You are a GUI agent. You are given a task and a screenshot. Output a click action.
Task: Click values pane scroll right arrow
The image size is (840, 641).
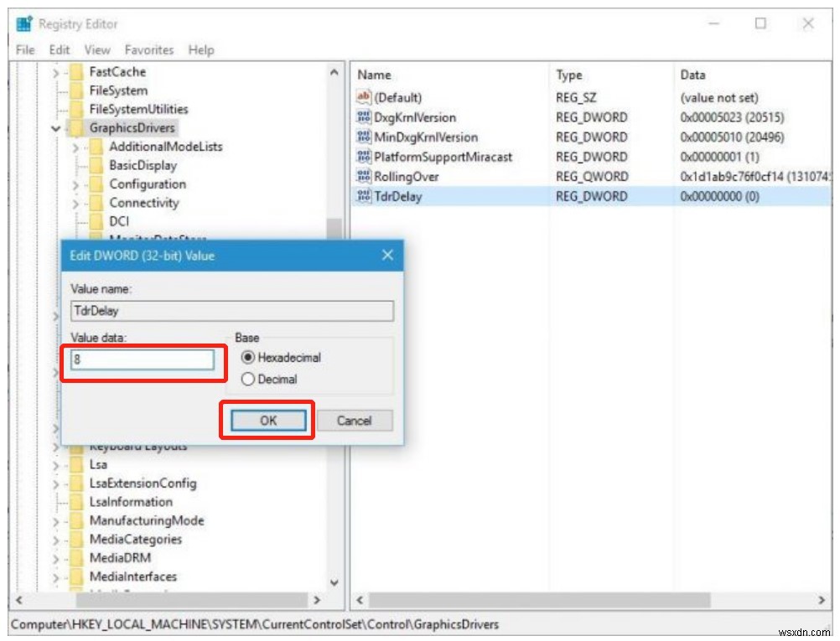[x=822, y=600]
